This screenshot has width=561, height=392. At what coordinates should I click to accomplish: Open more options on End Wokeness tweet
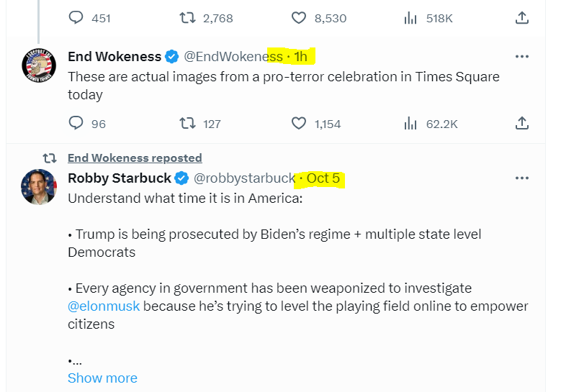(x=522, y=56)
